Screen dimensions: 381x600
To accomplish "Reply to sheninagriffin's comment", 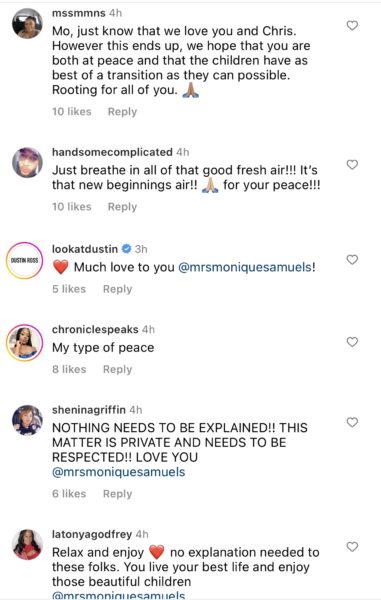I will (117, 494).
